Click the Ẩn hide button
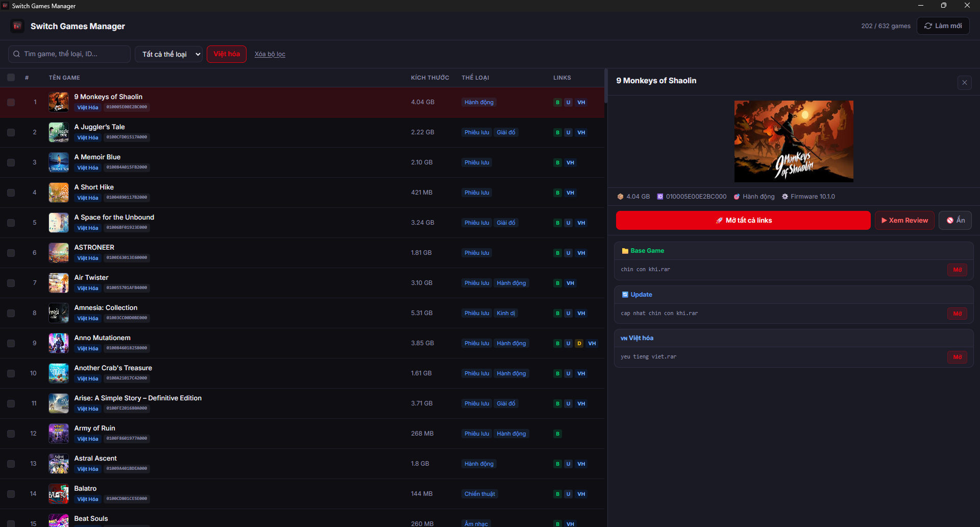The height and width of the screenshot is (527, 980). (955, 221)
